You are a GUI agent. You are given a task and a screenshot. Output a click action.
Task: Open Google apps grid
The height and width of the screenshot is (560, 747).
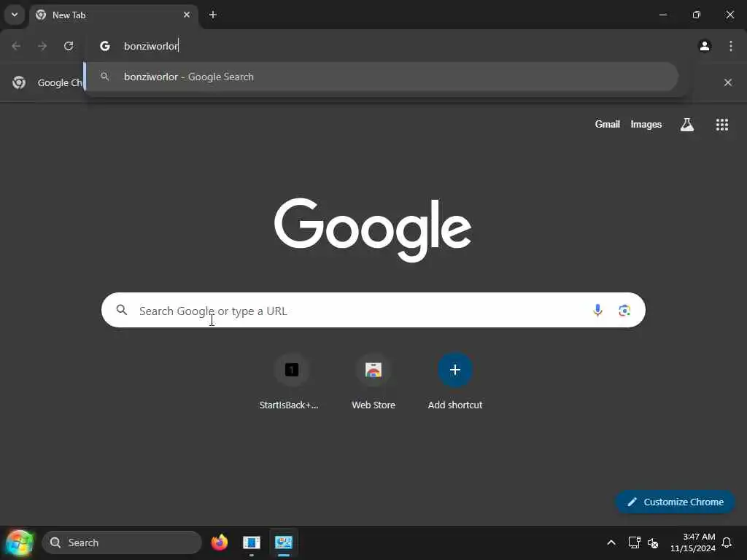point(721,125)
